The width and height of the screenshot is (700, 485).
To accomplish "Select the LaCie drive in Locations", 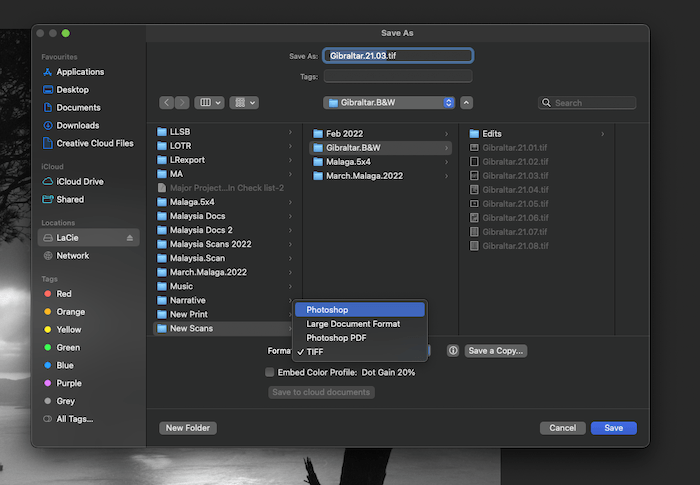I will 88,238.
